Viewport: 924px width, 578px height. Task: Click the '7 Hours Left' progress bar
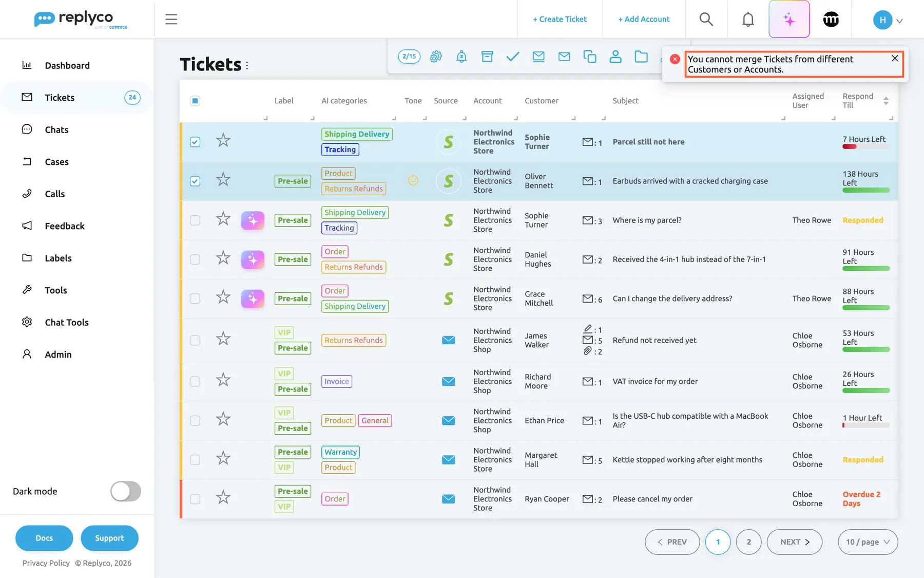(x=866, y=147)
